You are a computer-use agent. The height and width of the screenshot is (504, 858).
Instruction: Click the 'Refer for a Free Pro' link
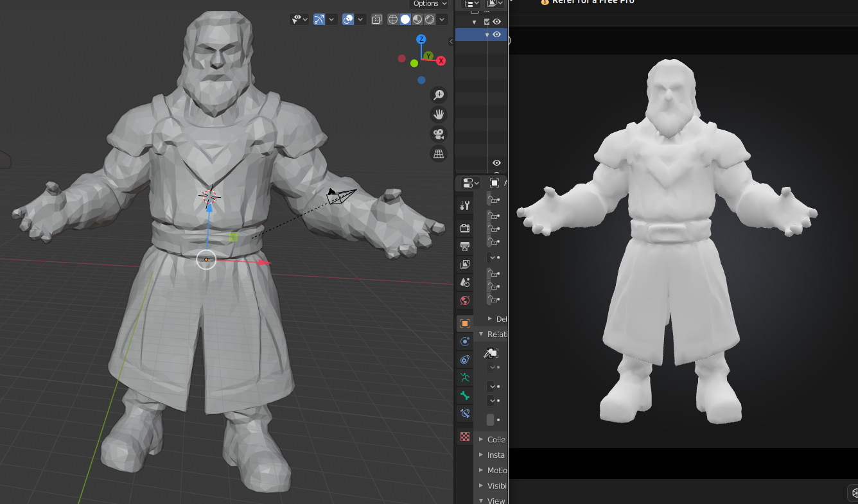[x=593, y=2]
